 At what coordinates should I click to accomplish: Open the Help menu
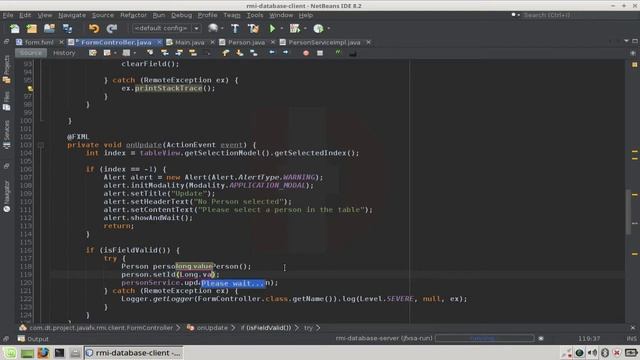click(305, 15)
